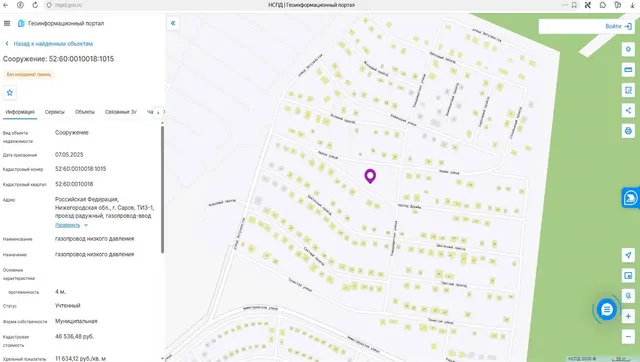The width and height of the screenshot is (640, 362).
Task: Go back to found objects list
Action: pos(49,44)
